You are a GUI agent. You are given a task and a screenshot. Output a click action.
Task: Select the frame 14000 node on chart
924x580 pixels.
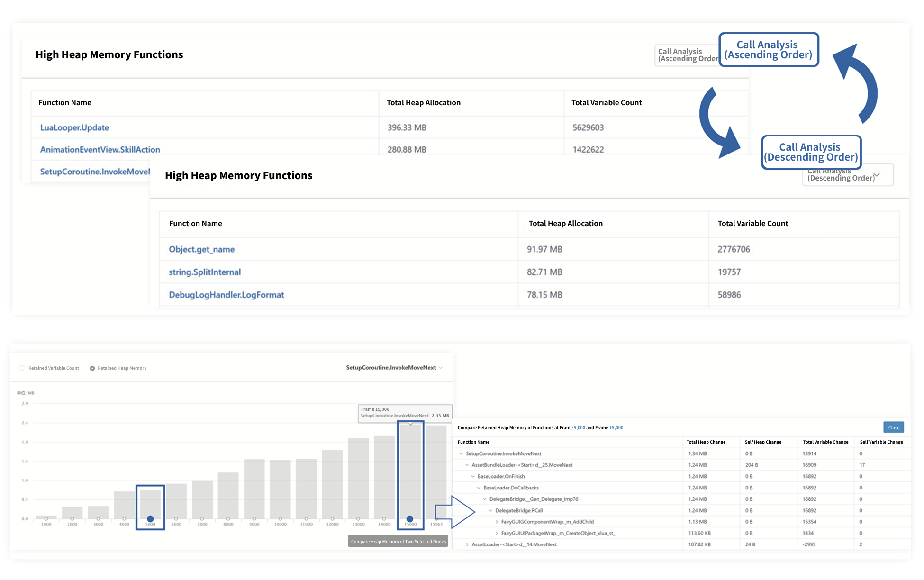coord(384,519)
